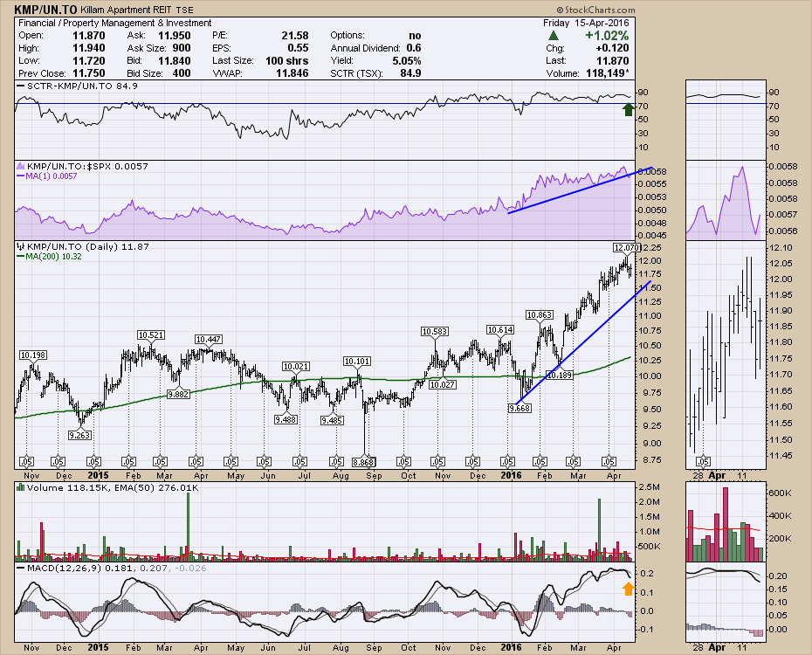Image resolution: width=812 pixels, height=655 pixels.
Task: Click the 10.583 price label
Action: click(435, 331)
